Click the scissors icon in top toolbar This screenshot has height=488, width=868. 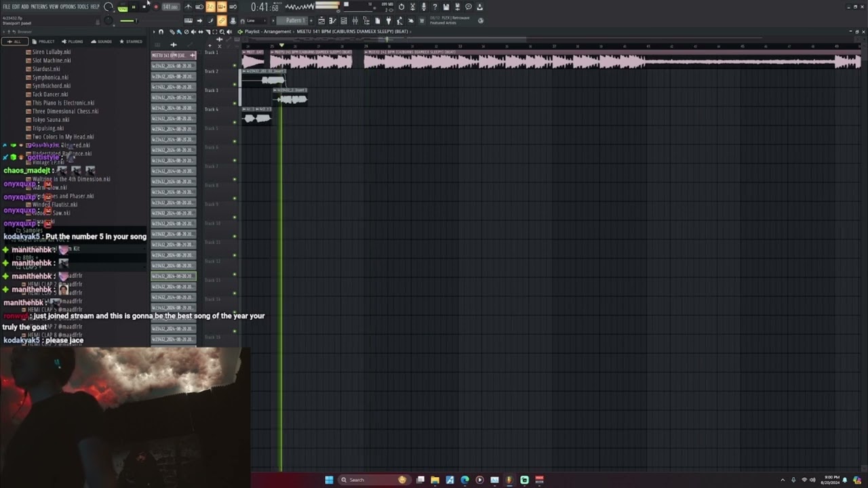tap(413, 7)
